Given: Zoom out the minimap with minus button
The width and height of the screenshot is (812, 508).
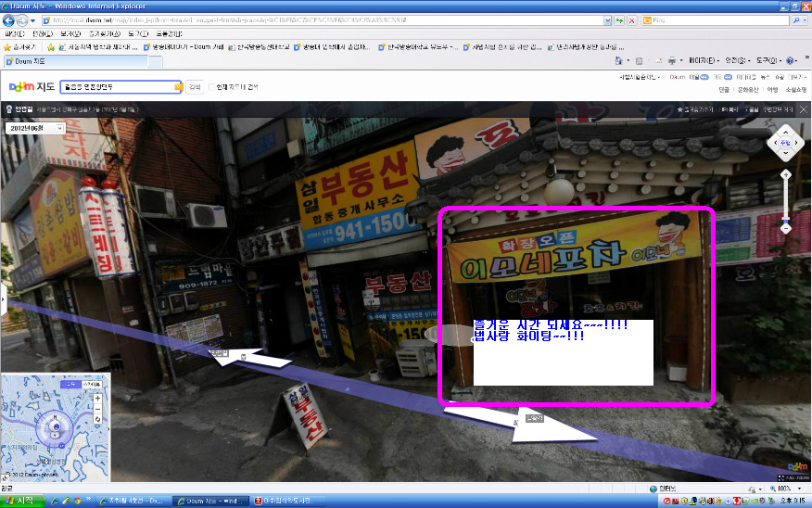Looking at the screenshot, I should point(97,409).
